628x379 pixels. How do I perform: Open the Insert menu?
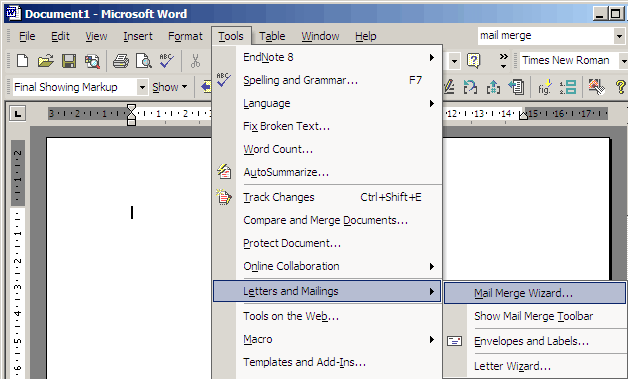click(x=138, y=36)
